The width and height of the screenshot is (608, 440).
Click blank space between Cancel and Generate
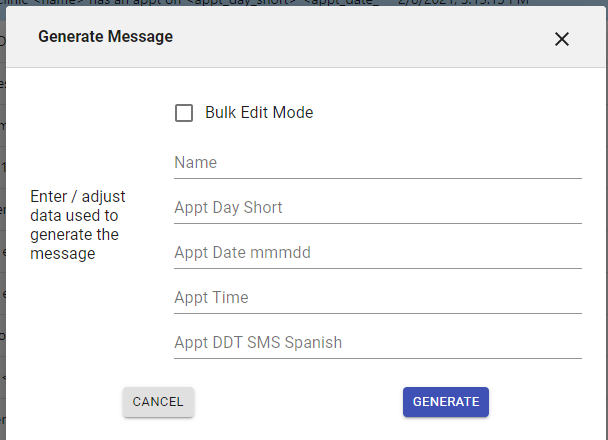[298, 402]
